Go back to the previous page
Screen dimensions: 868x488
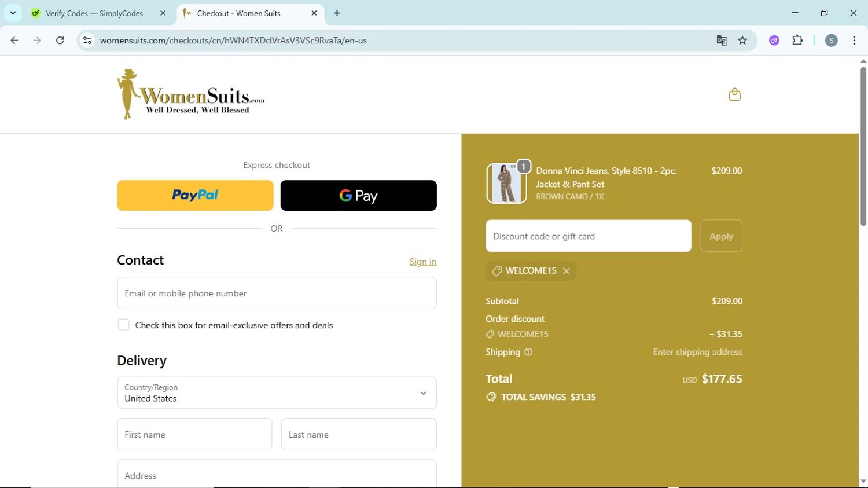pyautogui.click(x=14, y=41)
